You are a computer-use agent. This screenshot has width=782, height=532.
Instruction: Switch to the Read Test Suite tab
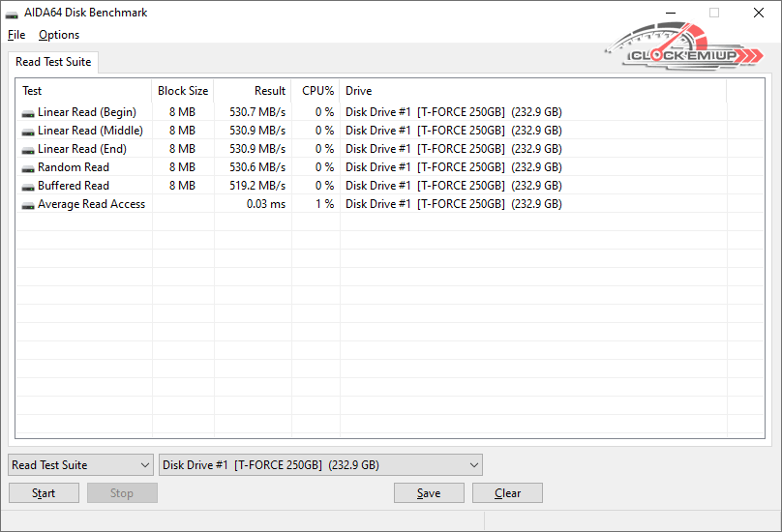tap(53, 62)
